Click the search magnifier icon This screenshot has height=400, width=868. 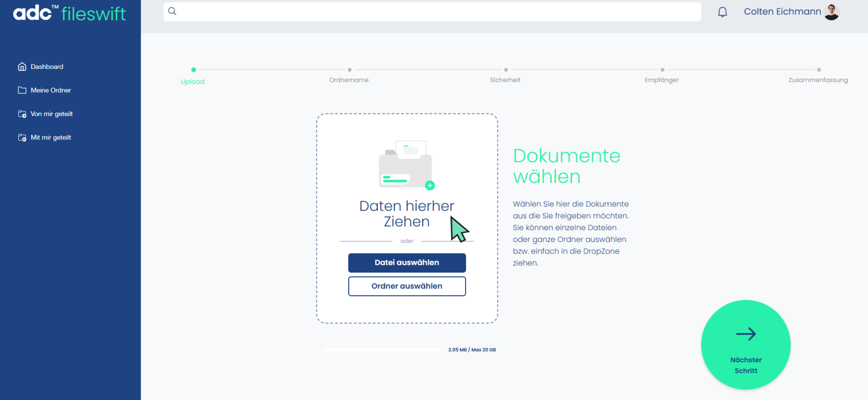(173, 11)
